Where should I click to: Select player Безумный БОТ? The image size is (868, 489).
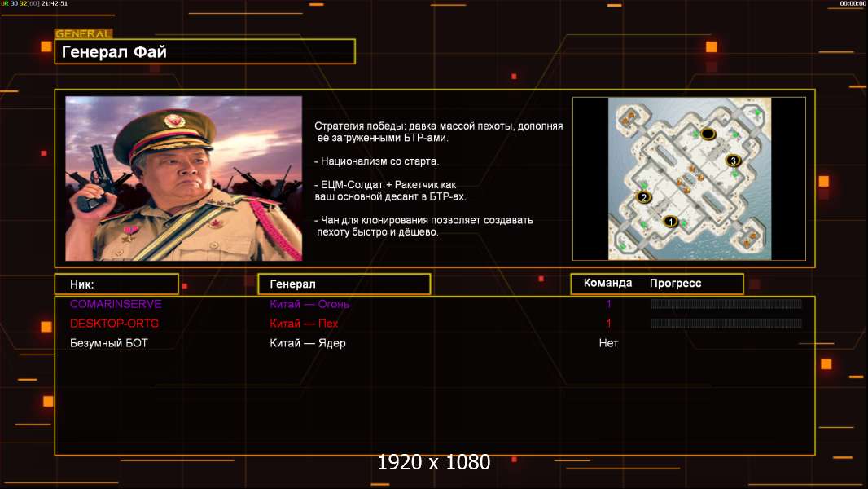tap(108, 343)
